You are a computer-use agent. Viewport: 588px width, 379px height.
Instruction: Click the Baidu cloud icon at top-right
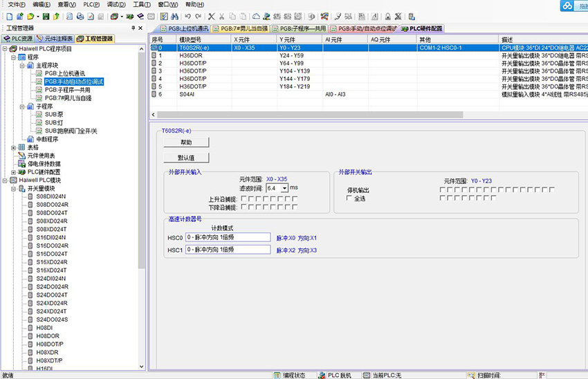tap(567, 6)
